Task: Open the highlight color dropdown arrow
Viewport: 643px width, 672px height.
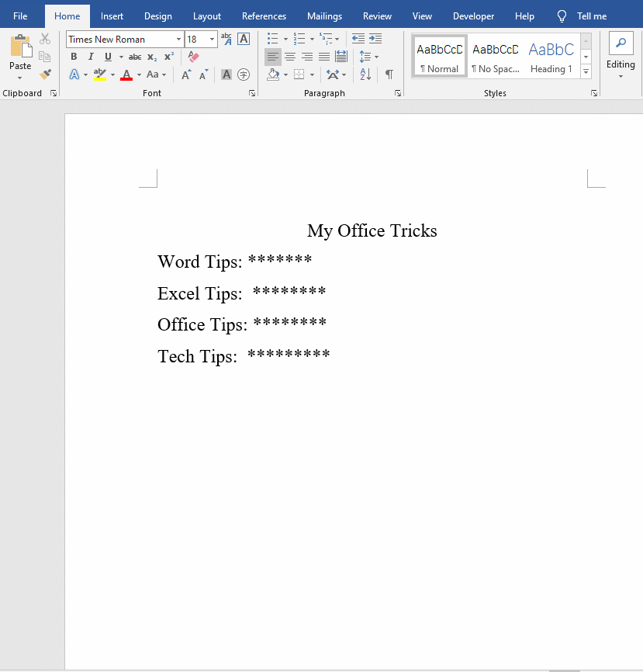Action: (x=112, y=75)
